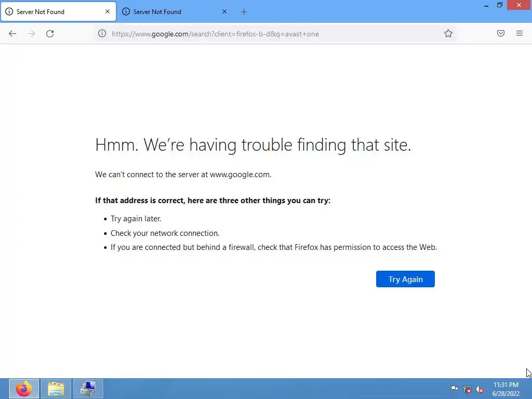532x399 pixels.
Task: Restore down the Firefox window
Action: 500,5
